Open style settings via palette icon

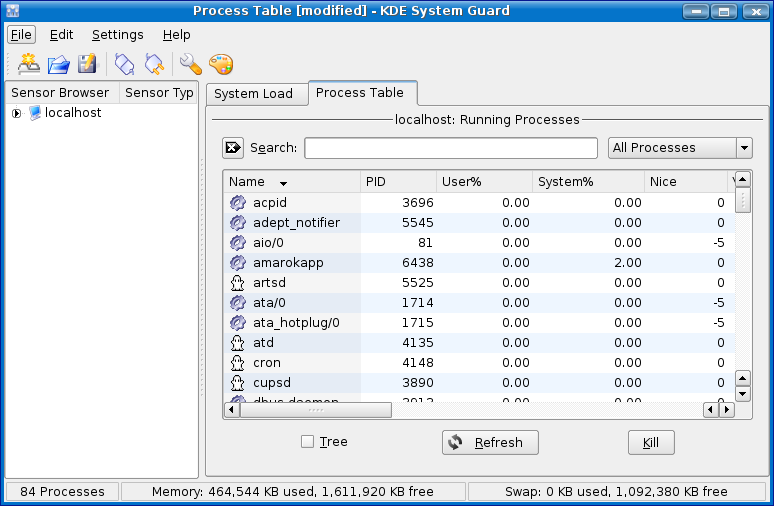tap(220, 64)
